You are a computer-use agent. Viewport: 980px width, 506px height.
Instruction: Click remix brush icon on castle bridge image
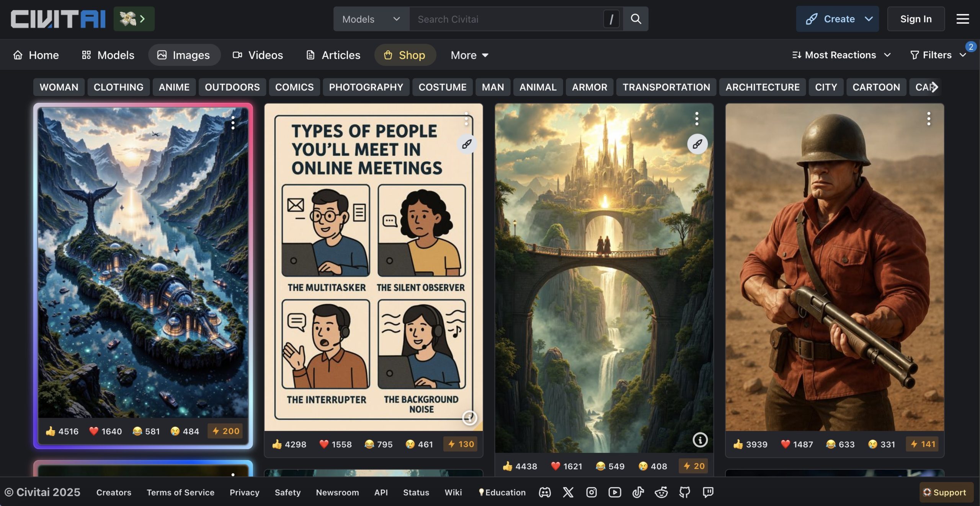pos(697,144)
